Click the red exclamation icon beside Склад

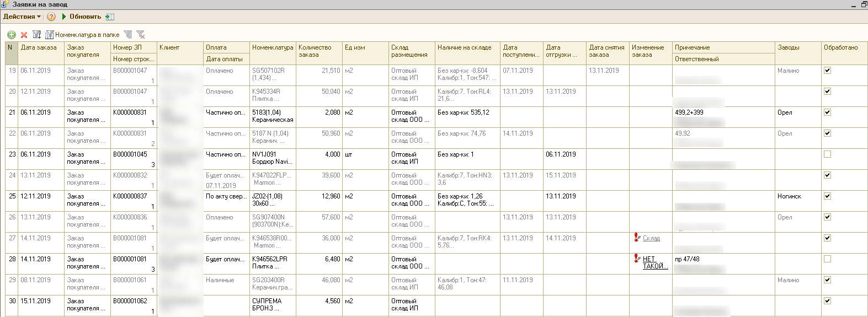637,238
